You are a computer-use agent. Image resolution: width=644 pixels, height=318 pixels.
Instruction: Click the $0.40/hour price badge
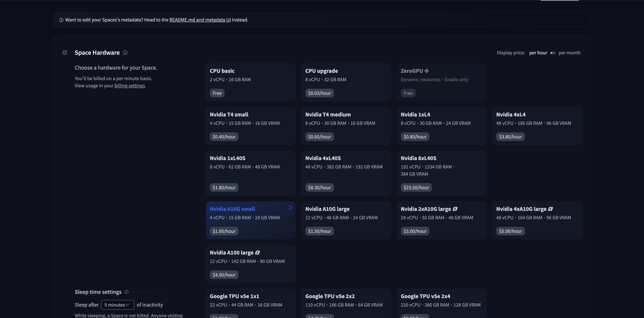click(224, 137)
